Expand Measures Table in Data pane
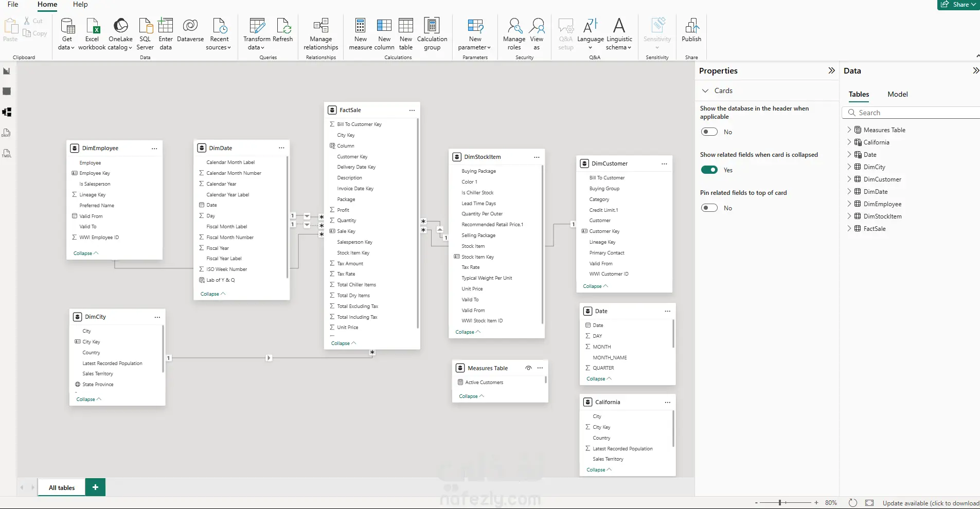Screen dimensions: 980x509 [x=849, y=130]
